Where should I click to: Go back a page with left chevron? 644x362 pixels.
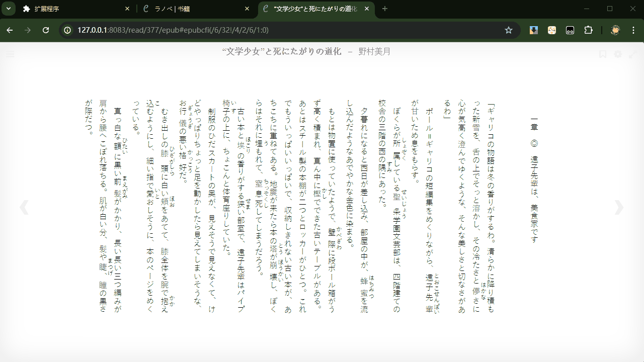[x=24, y=206]
